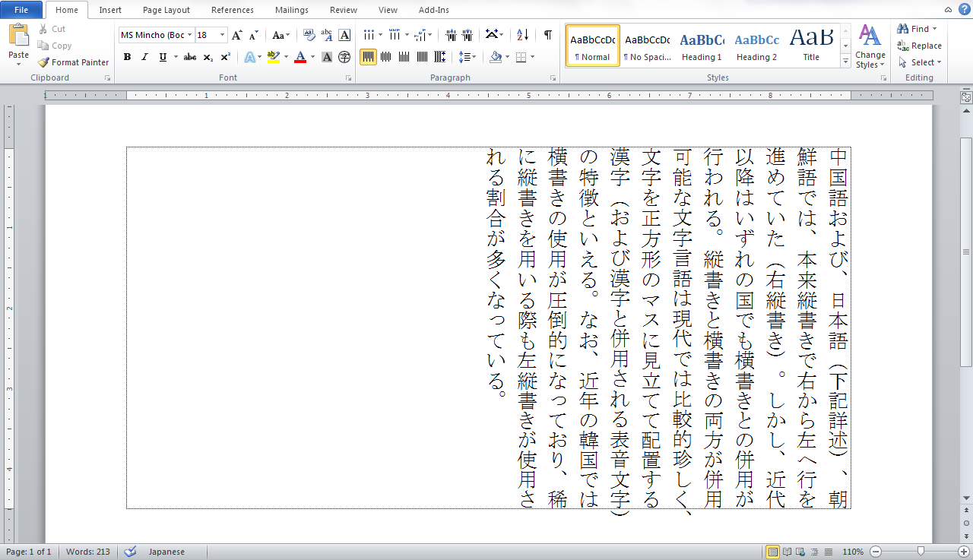Open the Font family dropdown
Viewport: 973px width, 560px height.
coord(190,35)
